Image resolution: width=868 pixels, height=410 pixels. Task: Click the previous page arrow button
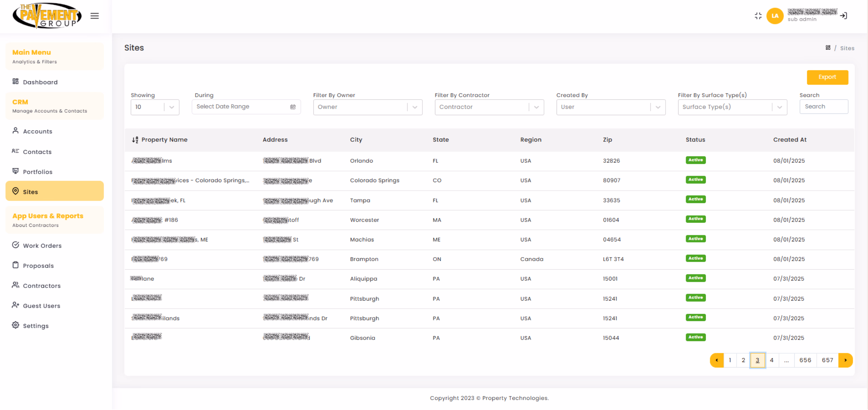tap(717, 360)
